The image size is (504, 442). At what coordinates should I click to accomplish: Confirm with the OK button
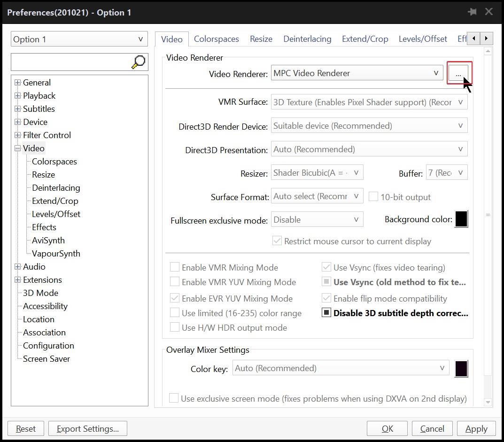[x=388, y=428]
